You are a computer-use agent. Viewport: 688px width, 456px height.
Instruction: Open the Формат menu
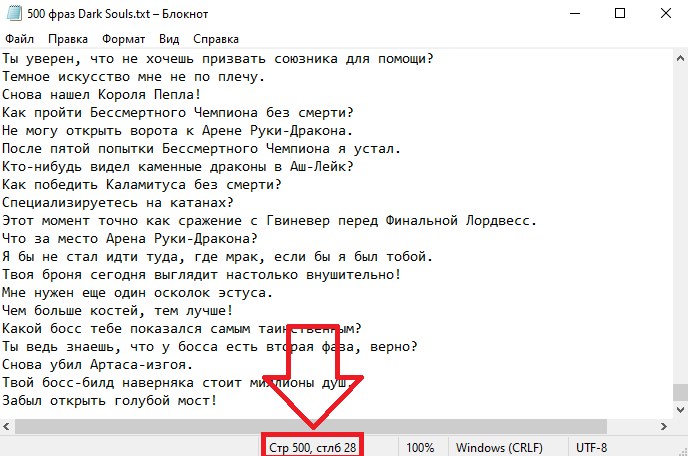point(123,39)
